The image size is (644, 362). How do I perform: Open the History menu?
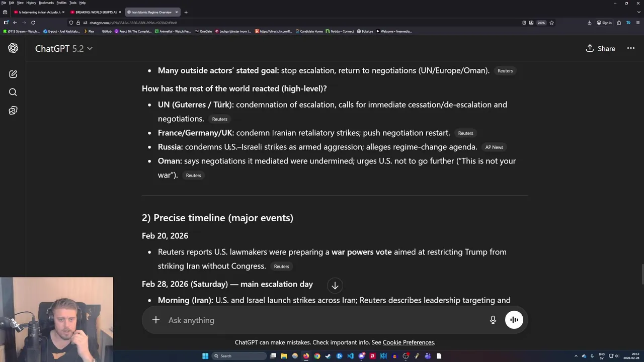pos(31,3)
